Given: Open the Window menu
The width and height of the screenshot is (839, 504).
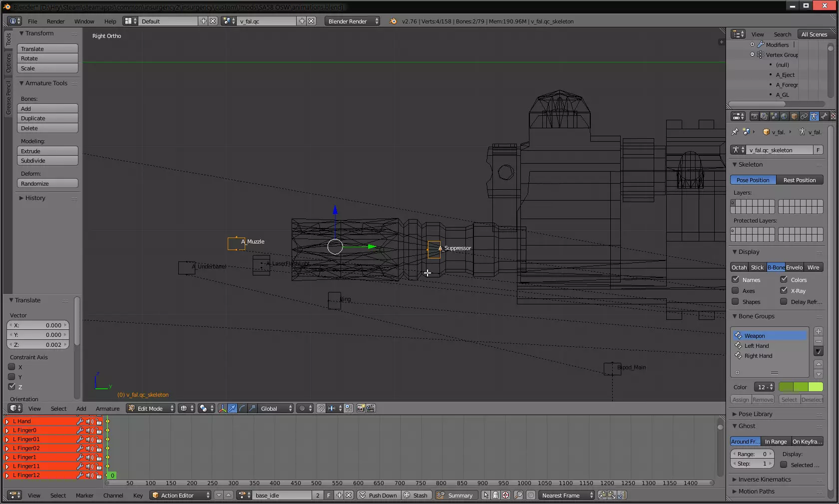Looking at the screenshot, I should pos(84,21).
